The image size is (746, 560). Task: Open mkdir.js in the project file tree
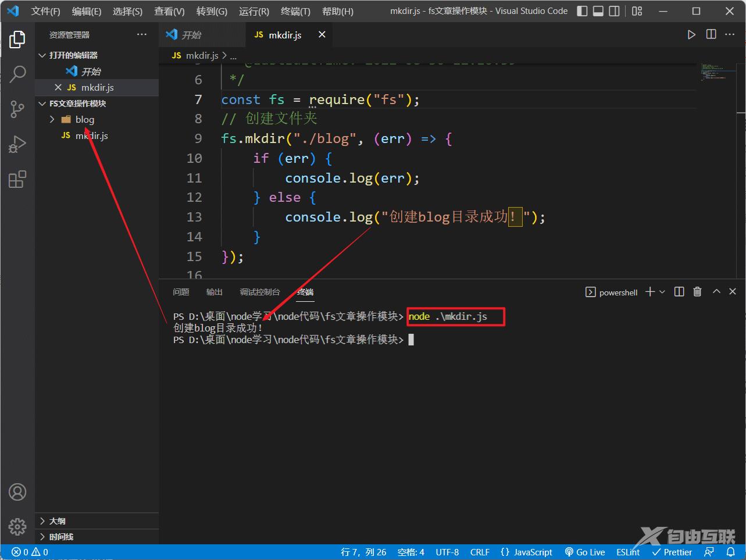pyautogui.click(x=97, y=135)
